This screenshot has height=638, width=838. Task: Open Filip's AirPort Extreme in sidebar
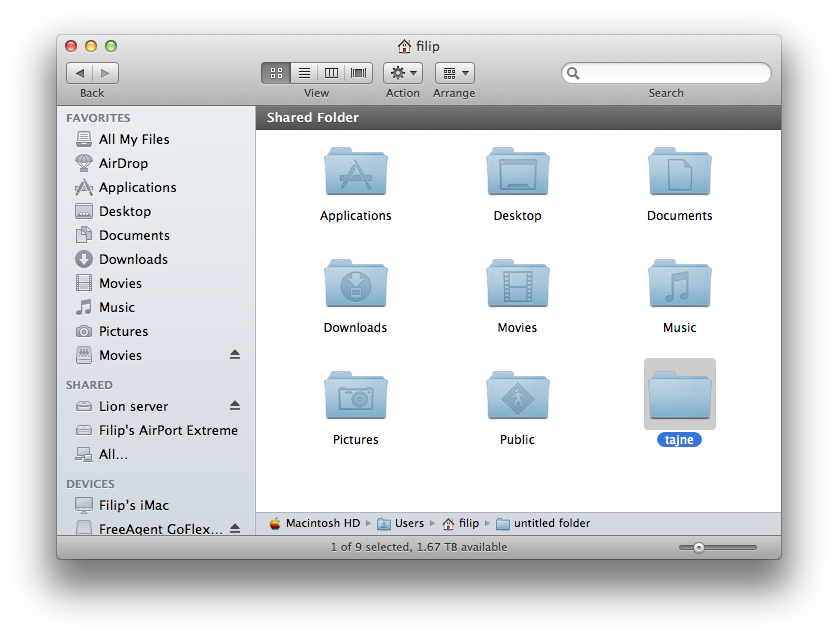tap(168, 430)
